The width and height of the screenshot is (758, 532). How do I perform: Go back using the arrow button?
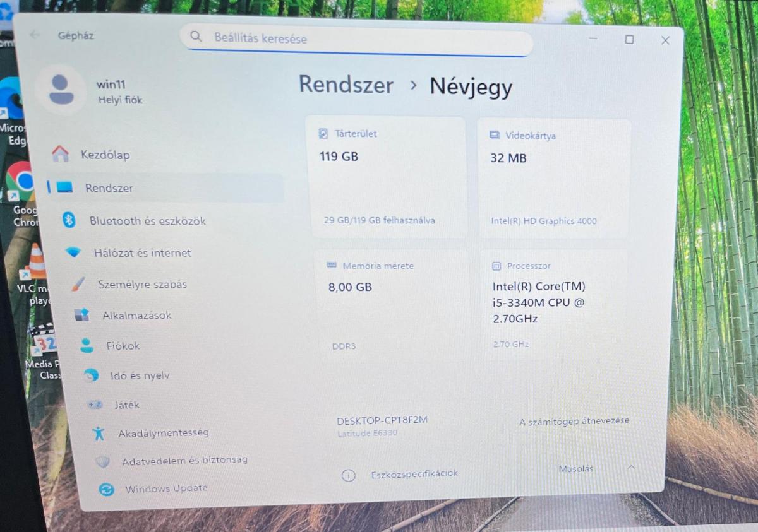click(x=35, y=35)
